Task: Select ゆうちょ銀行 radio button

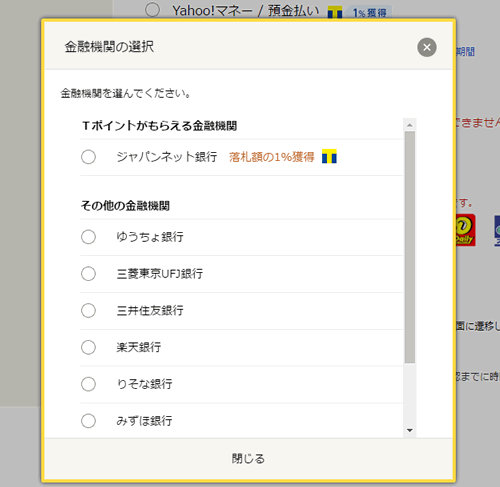Action: pyautogui.click(x=88, y=237)
